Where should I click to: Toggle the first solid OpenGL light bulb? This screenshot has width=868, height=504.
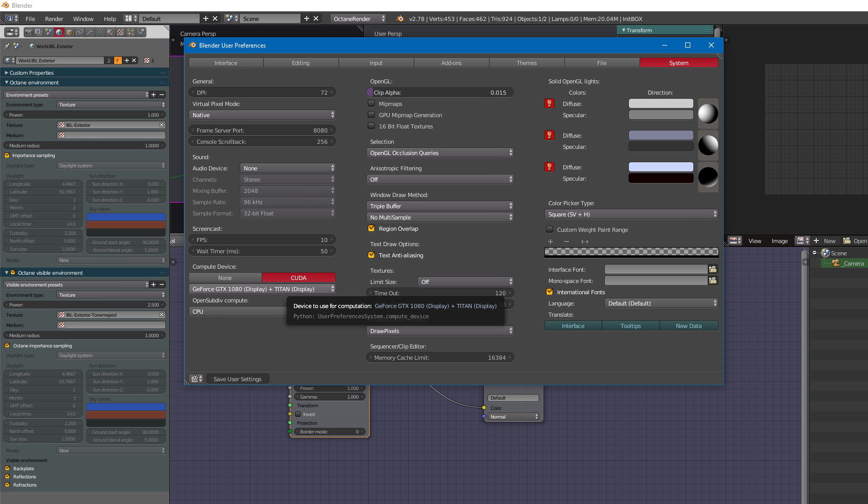[549, 103]
